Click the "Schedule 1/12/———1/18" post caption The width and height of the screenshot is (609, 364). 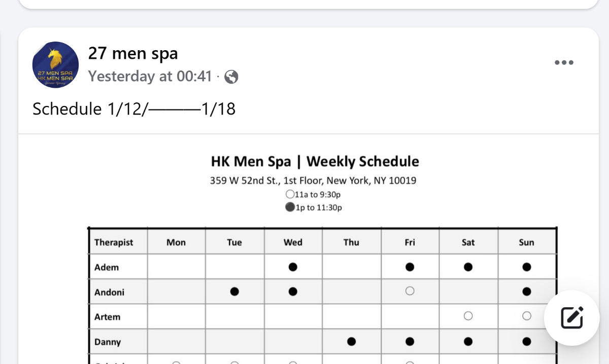tap(134, 109)
